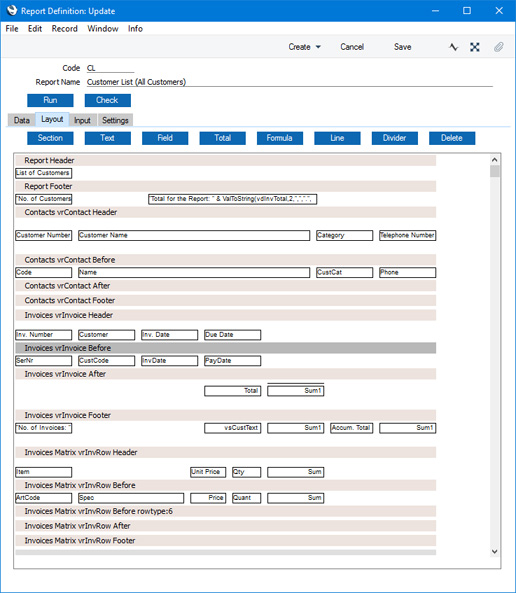Open the Settings tab
516x593 pixels.
tap(115, 120)
